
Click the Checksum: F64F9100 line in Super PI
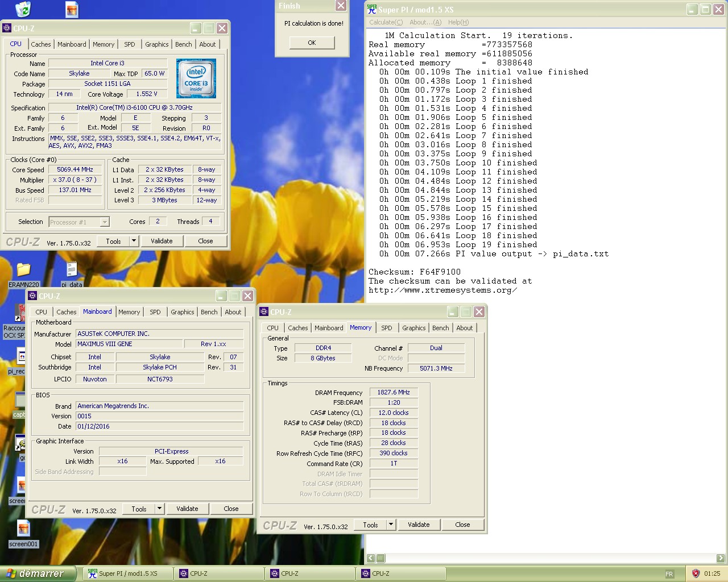tap(415, 272)
